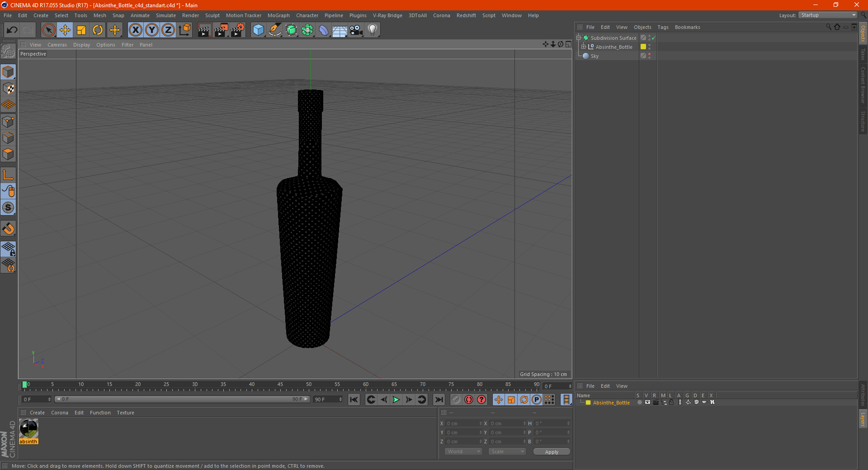Go to end of animation
The width and height of the screenshot is (868, 470).
point(439,399)
